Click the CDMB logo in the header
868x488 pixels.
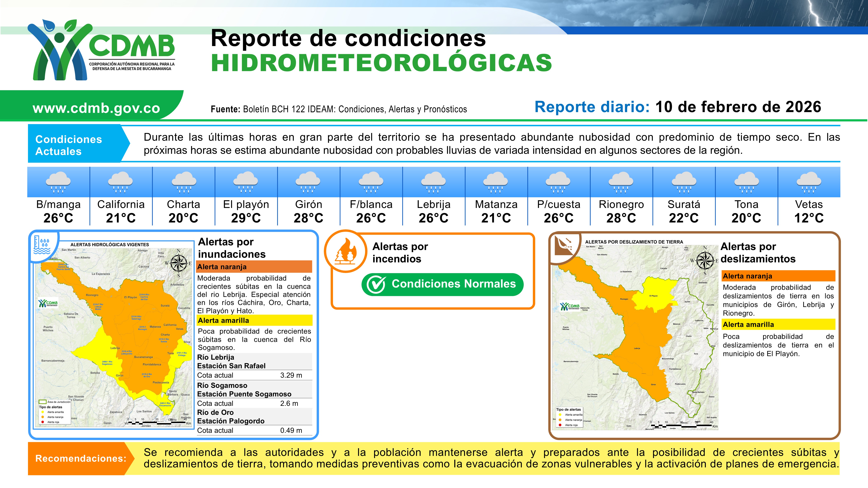pos(101,50)
